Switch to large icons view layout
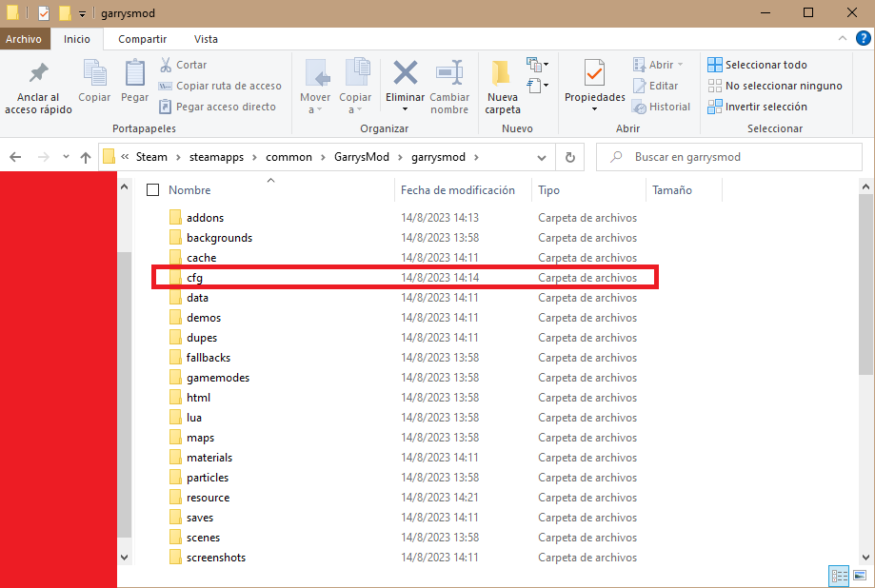Viewport: 875px width, 588px height. point(860,577)
